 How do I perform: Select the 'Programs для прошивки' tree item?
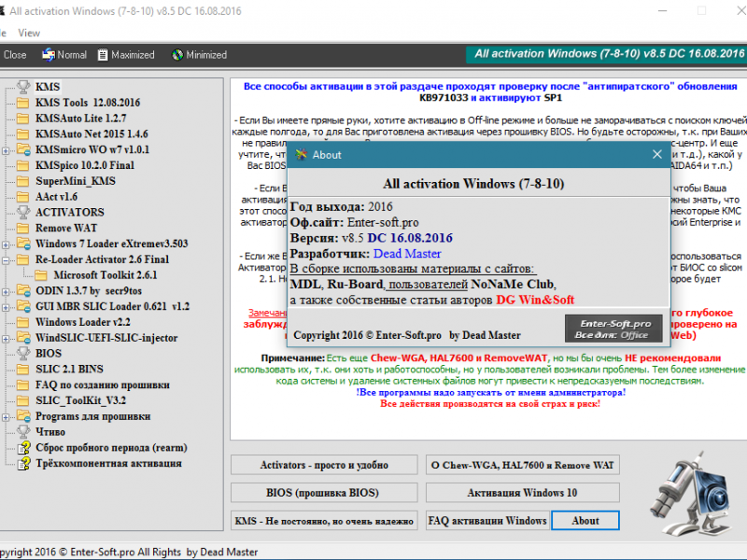point(93,416)
